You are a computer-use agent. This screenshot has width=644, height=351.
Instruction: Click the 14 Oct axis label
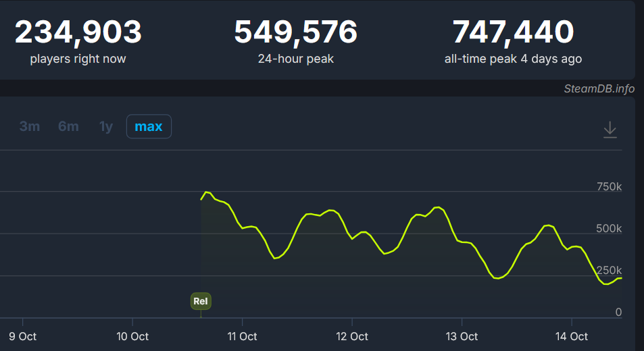tap(572, 337)
